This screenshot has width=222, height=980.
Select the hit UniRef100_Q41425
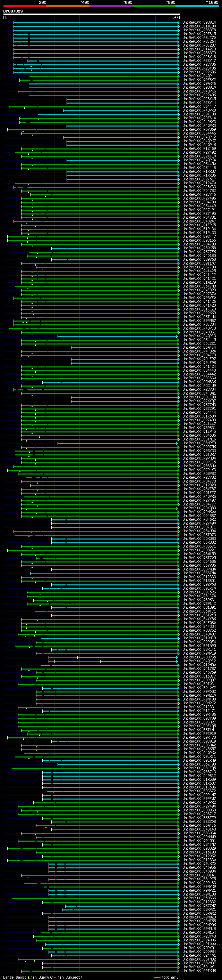point(199,271)
